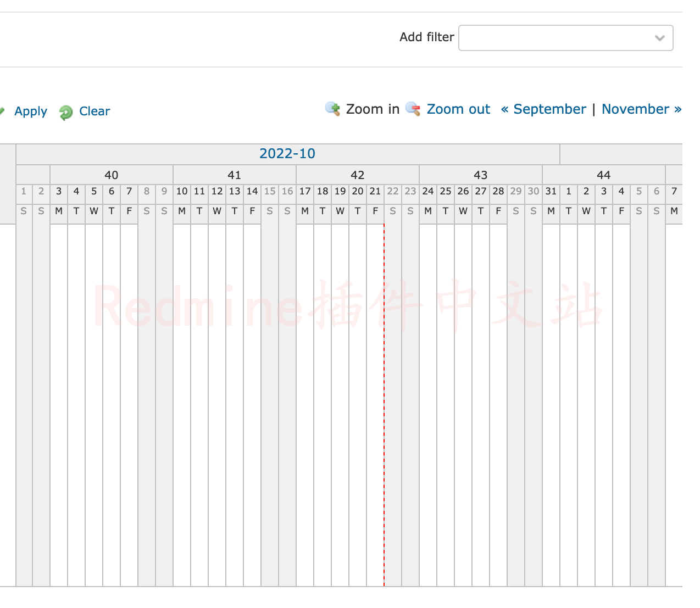Select week 41 header
700x608 pixels.
[235, 175]
